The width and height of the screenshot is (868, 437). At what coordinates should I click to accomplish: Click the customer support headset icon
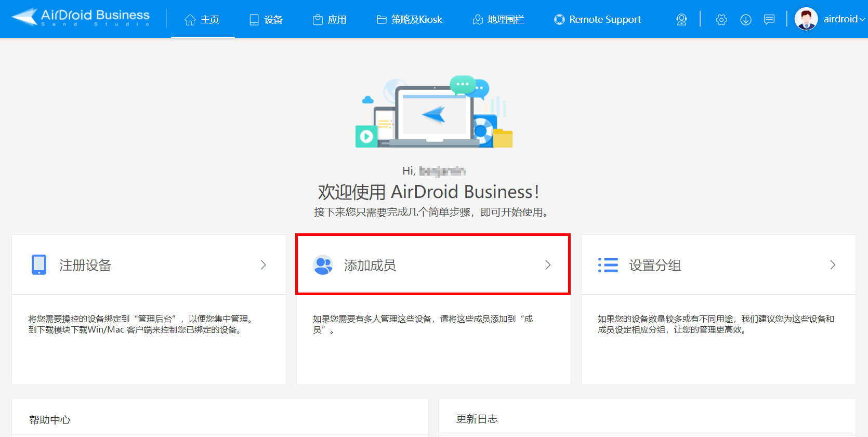coord(681,20)
